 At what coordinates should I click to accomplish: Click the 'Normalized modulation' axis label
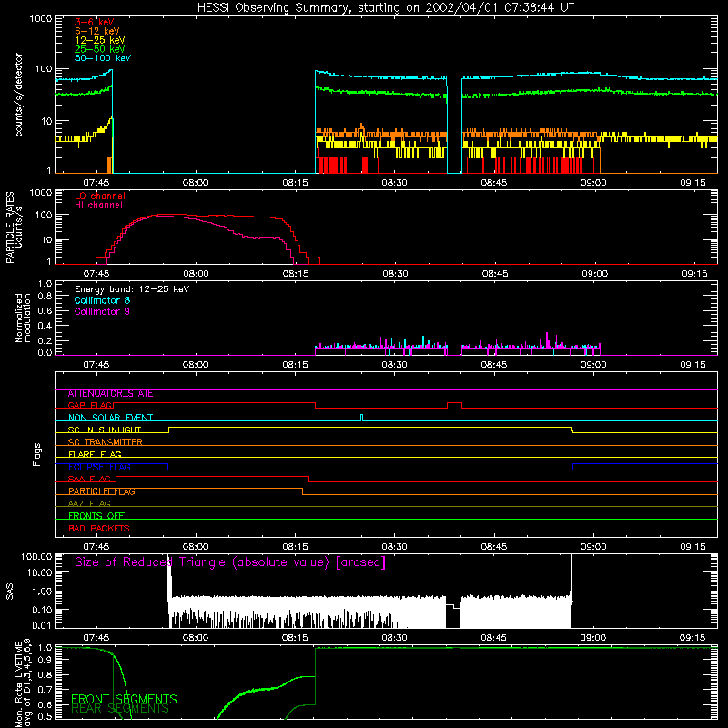coord(23,318)
